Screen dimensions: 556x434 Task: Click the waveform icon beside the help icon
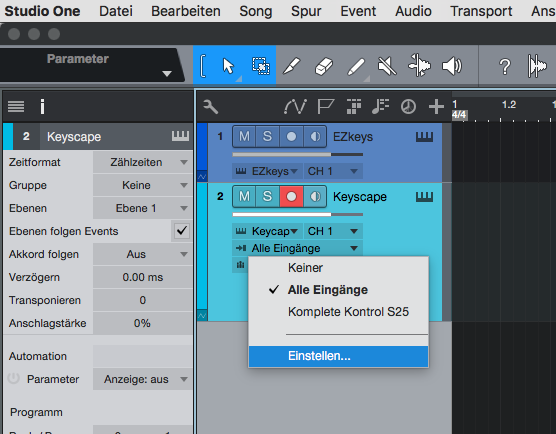[x=537, y=65]
